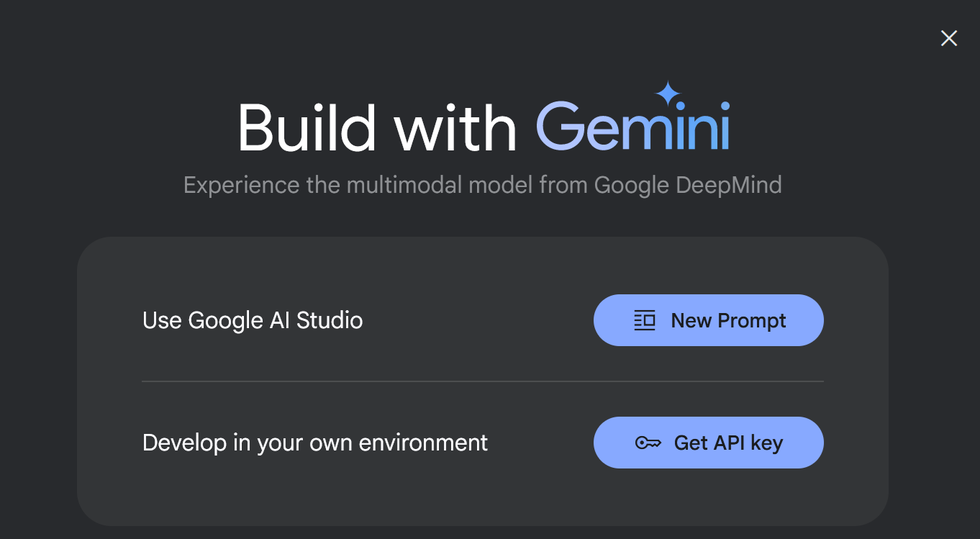This screenshot has width=980, height=539.
Task: Click the prompt list icon in New Prompt
Action: [x=645, y=321]
